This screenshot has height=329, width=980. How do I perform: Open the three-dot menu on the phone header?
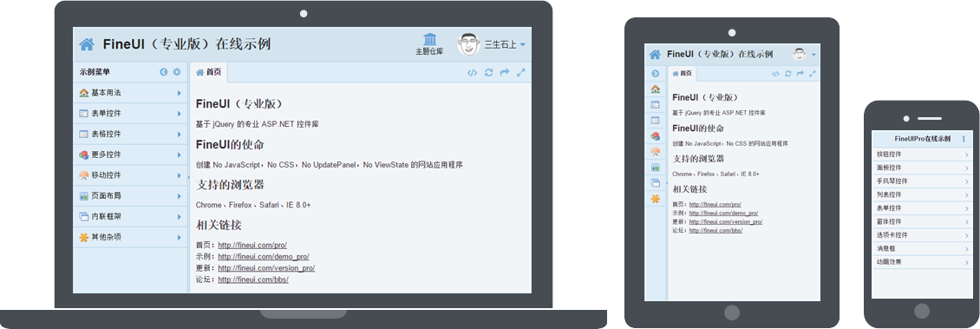click(x=964, y=139)
